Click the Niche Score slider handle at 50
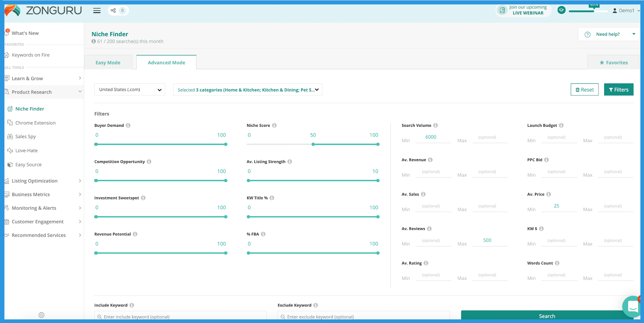The image size is (644, 323). point(313,144)
